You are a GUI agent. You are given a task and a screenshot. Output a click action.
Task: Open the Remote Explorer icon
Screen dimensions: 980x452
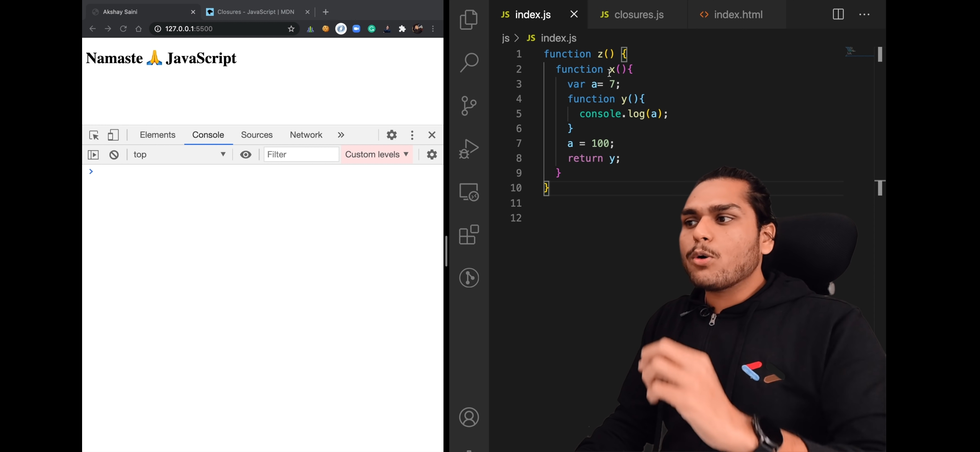(469, 192)
